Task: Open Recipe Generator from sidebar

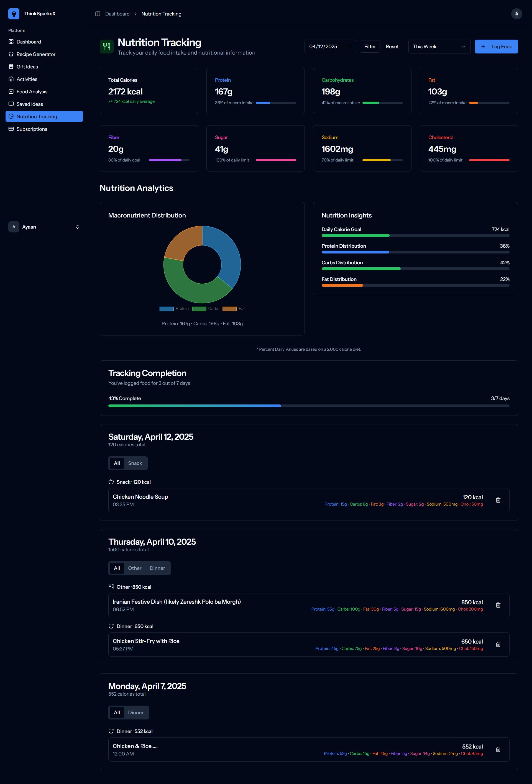Action: pyautogui.click(x=36, y=54)
